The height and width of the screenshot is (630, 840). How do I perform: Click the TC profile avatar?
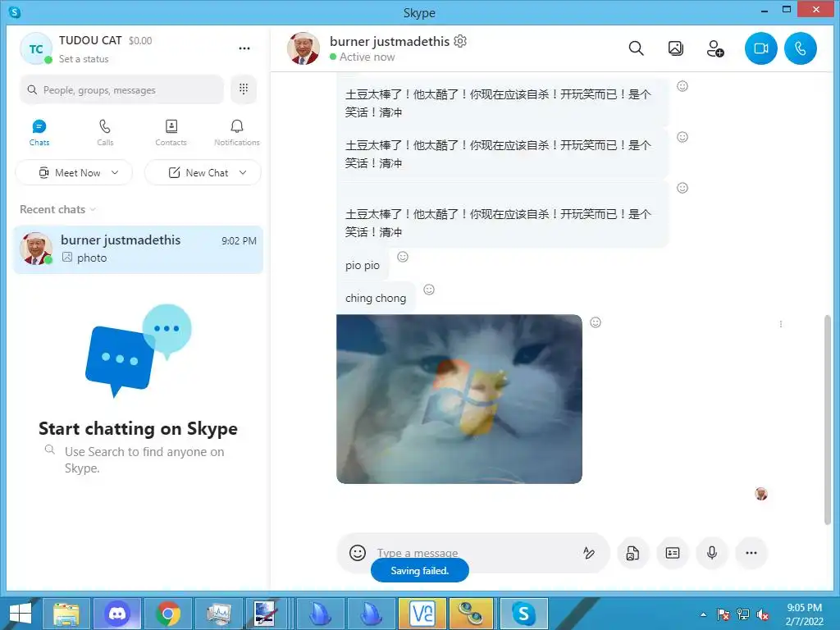[x=36, y=48]
